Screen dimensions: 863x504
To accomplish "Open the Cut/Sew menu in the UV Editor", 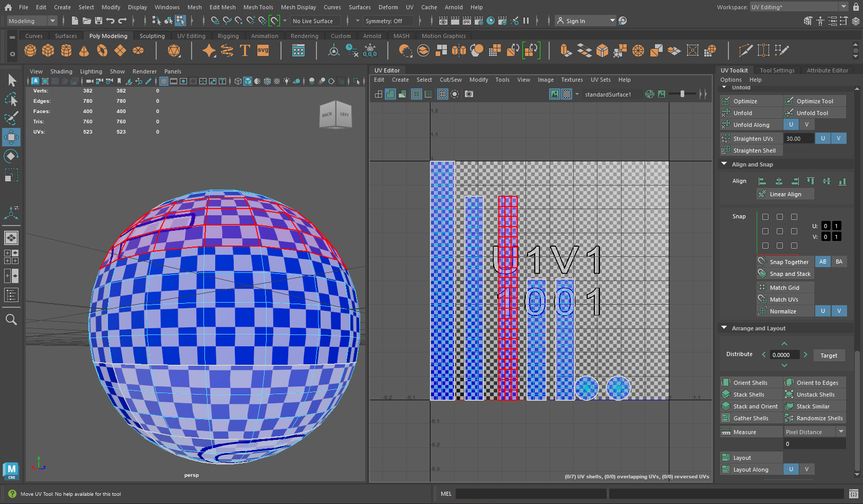I will 450,80.
